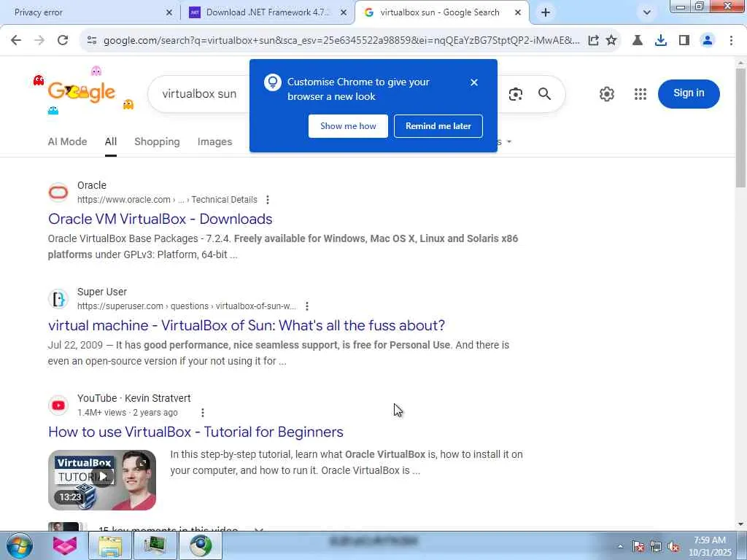This screenshot has height=560, width=747.
Task: Close the .NET Framework download tab
Action: (343, 13)
